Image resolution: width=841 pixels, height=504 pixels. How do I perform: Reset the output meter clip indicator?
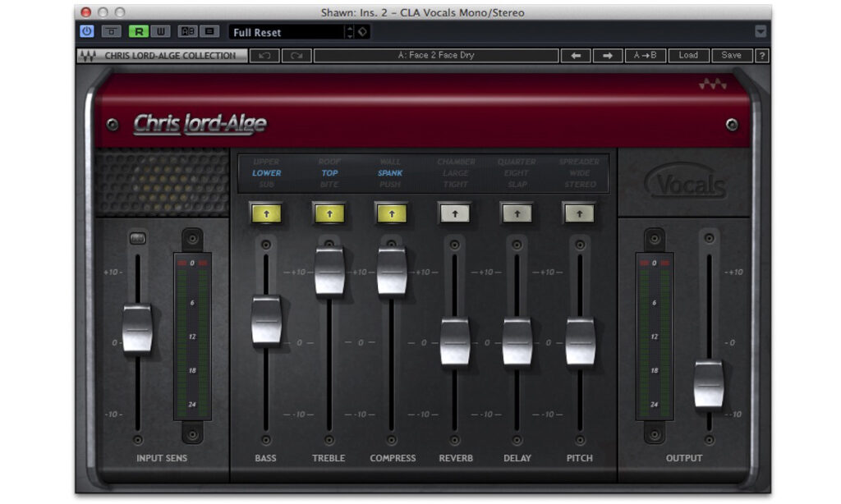[655, 263]
